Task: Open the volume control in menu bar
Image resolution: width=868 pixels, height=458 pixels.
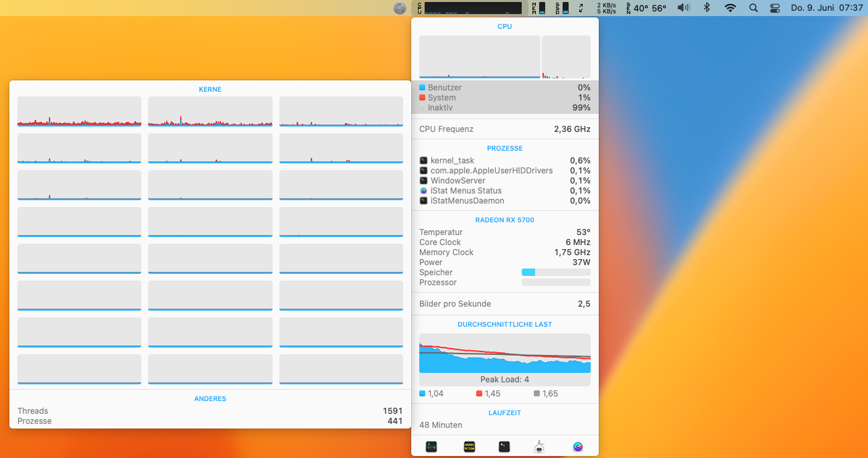Action: [683, 8]
